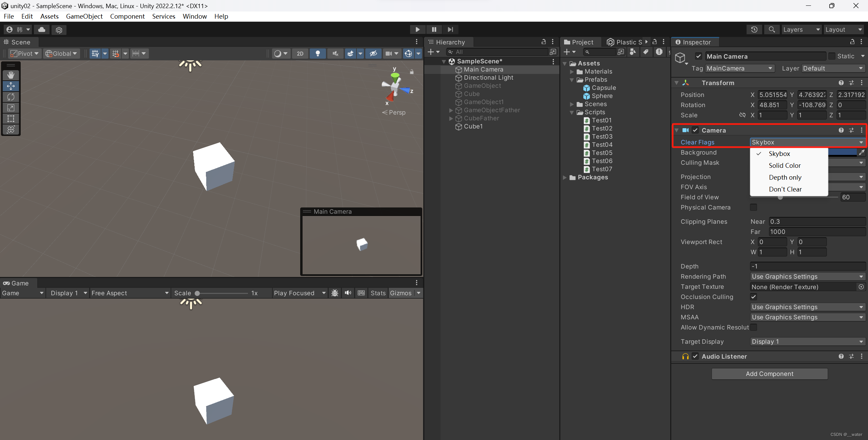Click the Add Component button
This screenshot has width=868, height=440.
[x=769, y=374]
